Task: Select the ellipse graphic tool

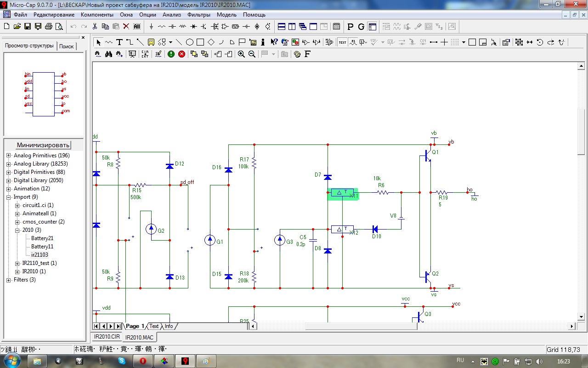Action: click(x=190, y=42)
